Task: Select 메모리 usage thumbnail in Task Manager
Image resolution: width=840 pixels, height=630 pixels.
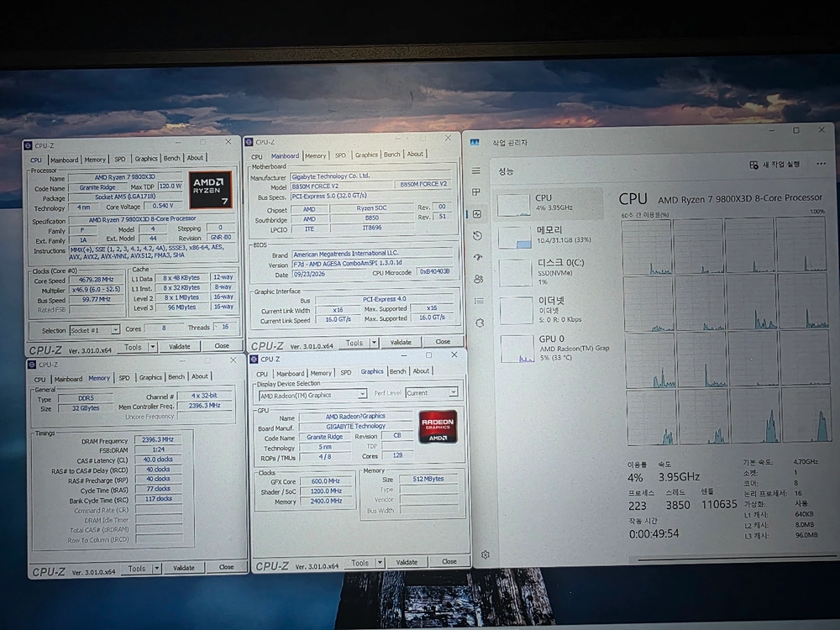Action: pyautogui.click(x=514, y=238)
